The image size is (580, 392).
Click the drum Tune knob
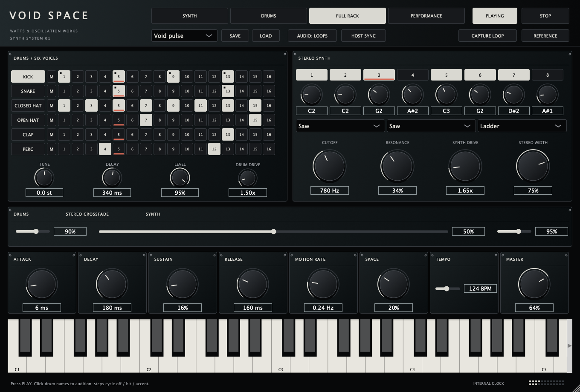coord(44,178)
